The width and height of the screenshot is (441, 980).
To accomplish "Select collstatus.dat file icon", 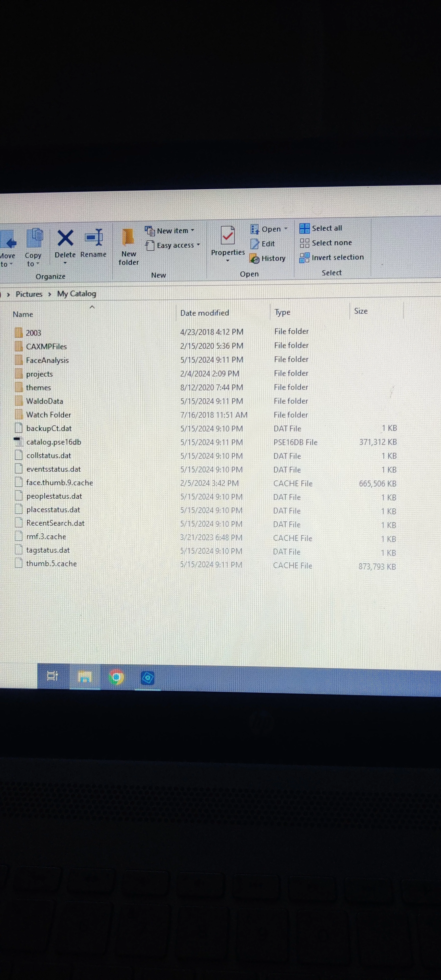I will point(18,455).
